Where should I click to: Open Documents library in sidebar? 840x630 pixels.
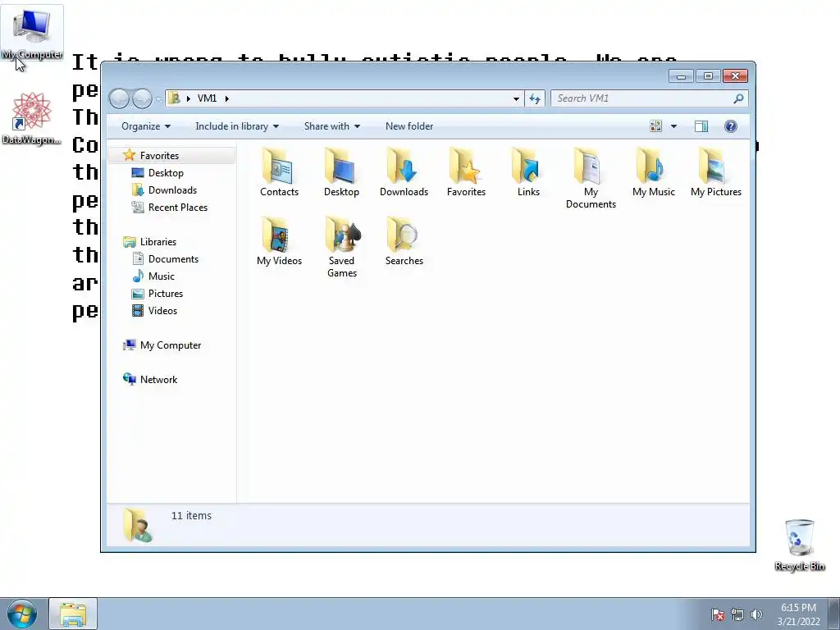click(173, 258)
